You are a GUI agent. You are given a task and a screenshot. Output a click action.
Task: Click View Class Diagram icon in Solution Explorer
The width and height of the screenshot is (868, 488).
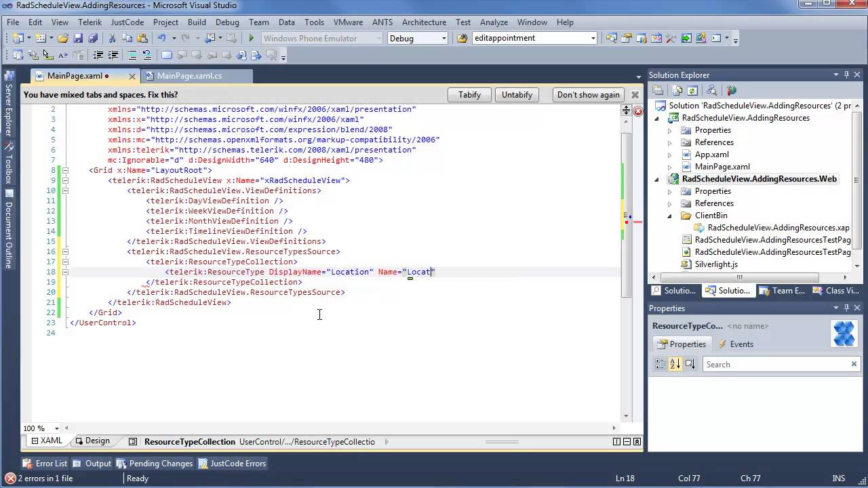pos(712,90)
